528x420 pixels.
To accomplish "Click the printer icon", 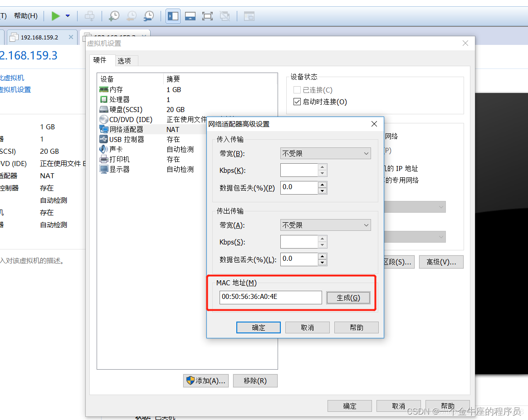I will click(x=104, y=159).
